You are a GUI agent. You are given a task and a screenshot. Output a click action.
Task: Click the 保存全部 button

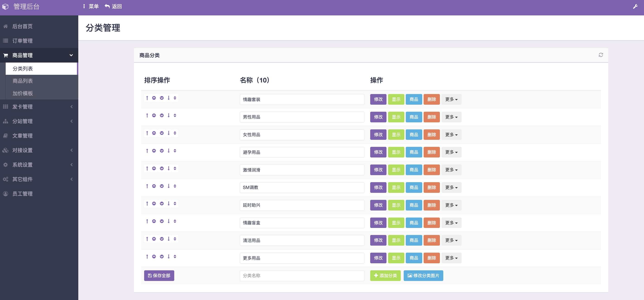click(159, 276)
